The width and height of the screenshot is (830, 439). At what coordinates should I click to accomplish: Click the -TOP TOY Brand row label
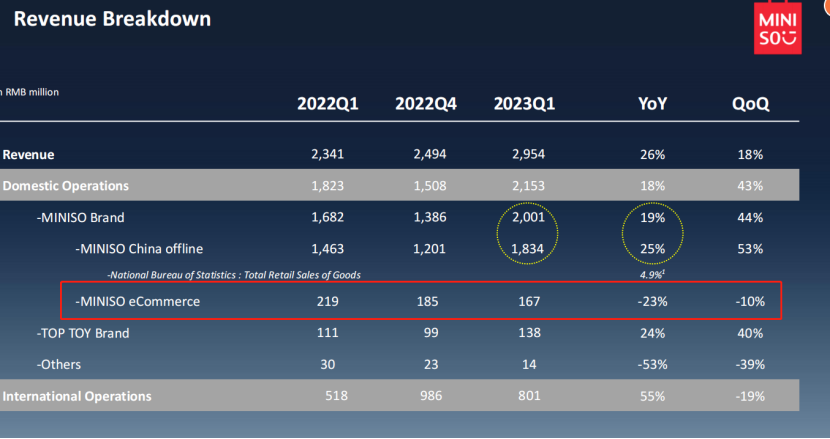tap(83, 333)
